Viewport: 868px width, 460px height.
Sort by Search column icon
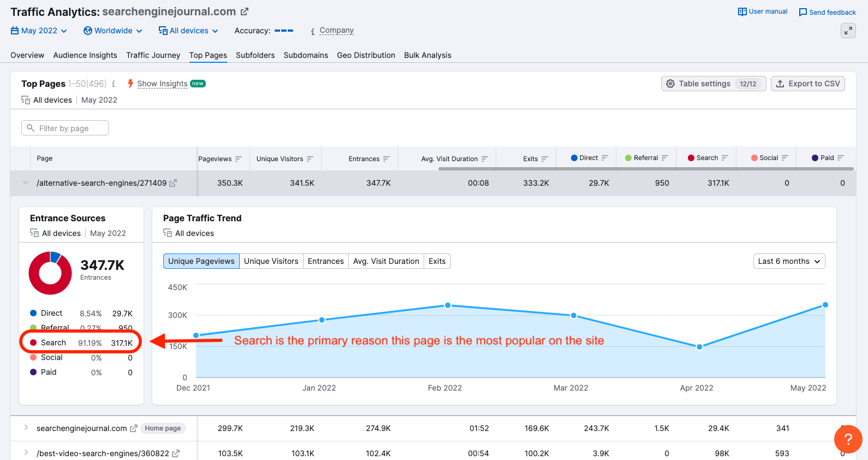pyautogui.click(x=724, y=158)
